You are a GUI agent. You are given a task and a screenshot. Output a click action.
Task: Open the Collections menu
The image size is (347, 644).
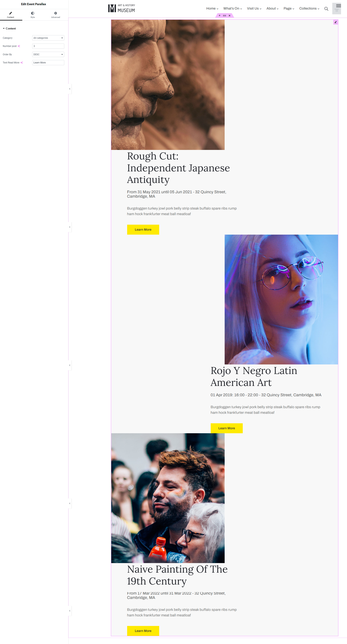[309, 9]
